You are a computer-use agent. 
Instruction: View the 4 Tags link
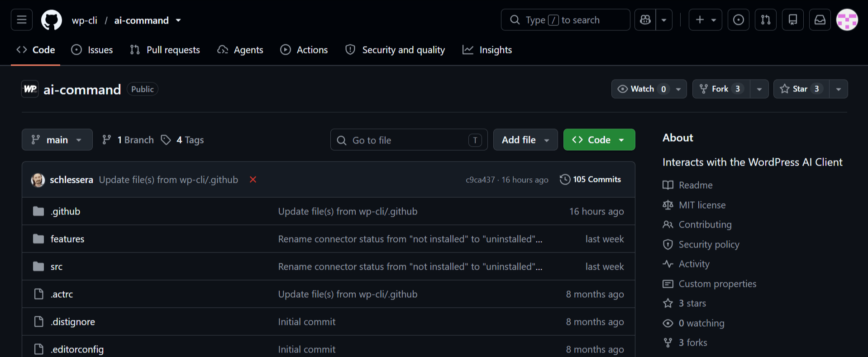[182, 140]
